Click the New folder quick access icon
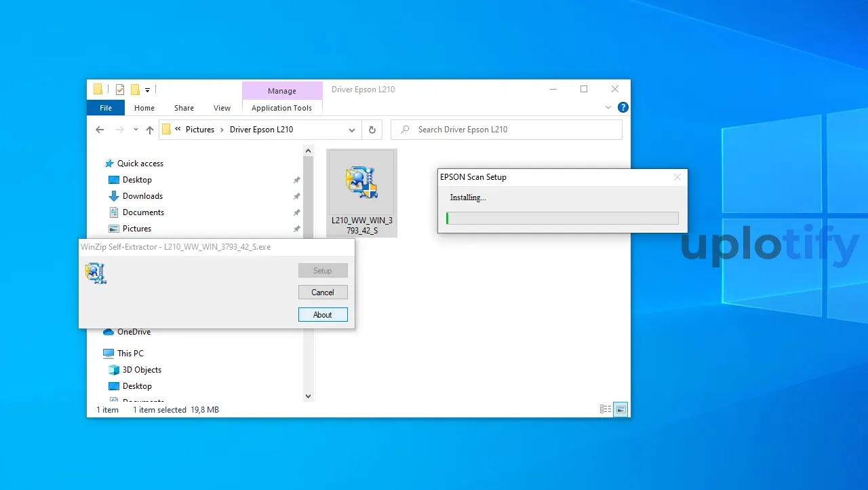 coord(135,89)
